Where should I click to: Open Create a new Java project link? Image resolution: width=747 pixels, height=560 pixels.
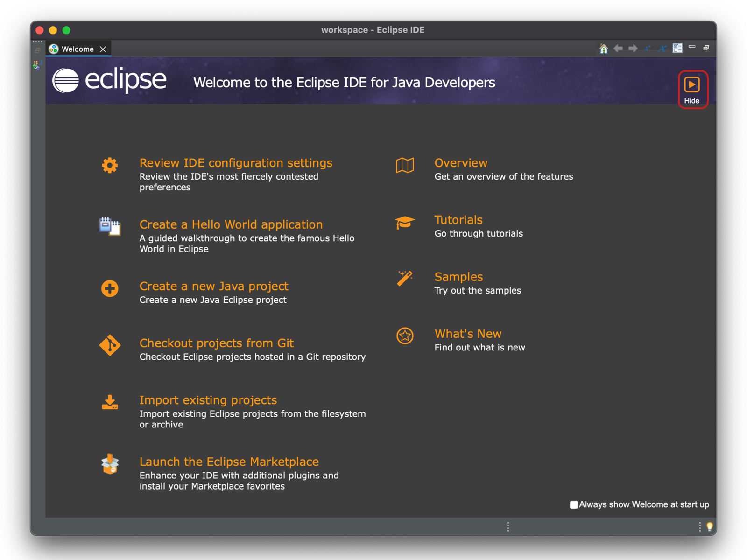tap(214, 286)
